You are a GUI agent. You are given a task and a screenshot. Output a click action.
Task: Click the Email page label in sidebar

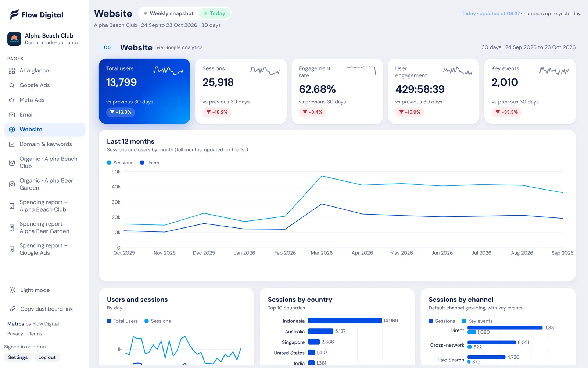pos(26,115)
